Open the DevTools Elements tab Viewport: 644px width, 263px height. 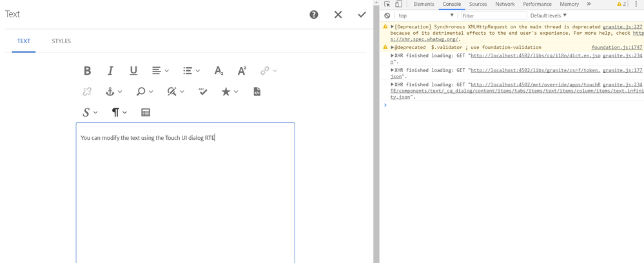[x=424, y=4]
